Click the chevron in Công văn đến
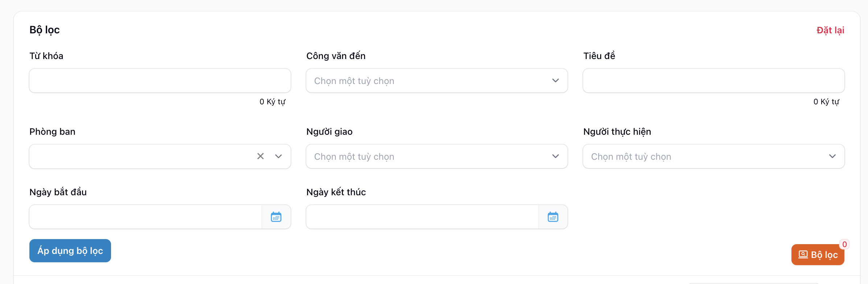Viewport: 868px width, 284px height. pos(556,80)
